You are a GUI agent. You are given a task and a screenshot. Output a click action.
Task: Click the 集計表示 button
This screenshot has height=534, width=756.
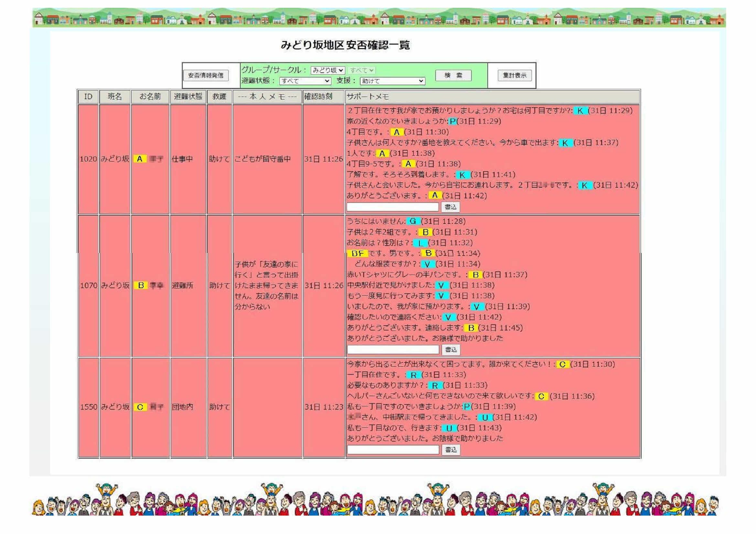coord(514,75)
